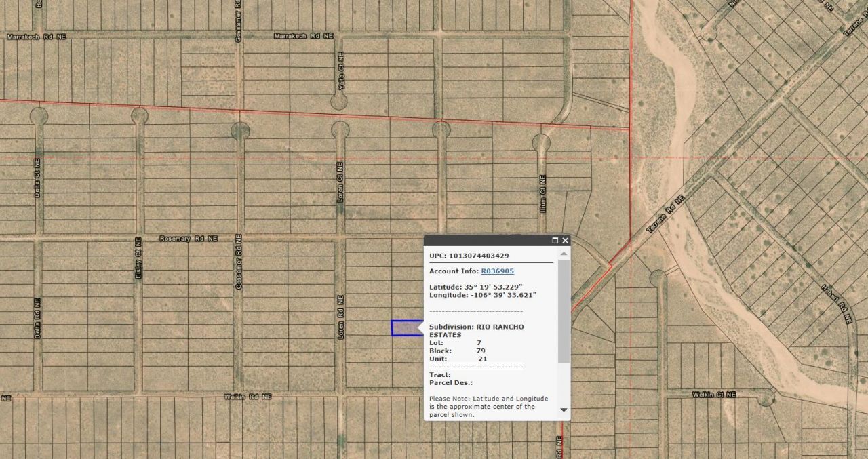Viewport: 868px width, 459px height.
Task: Click the UPC number text in popup
Action: tap(469, 256)
